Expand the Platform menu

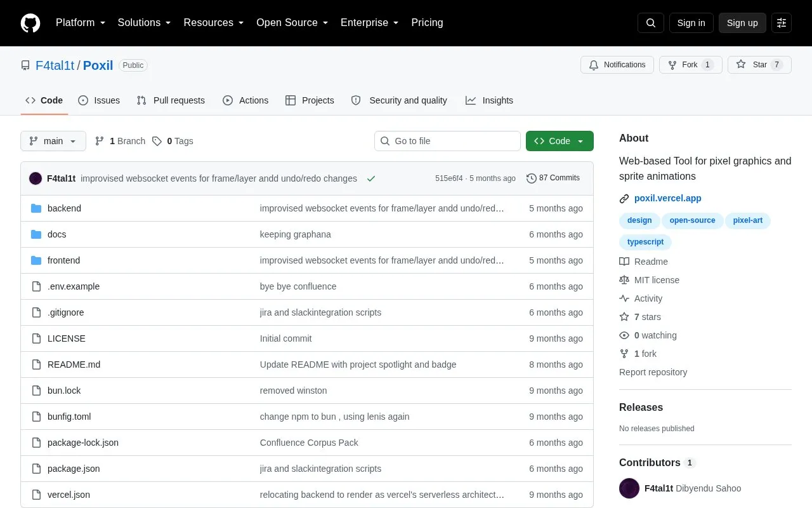click(80, 23)
